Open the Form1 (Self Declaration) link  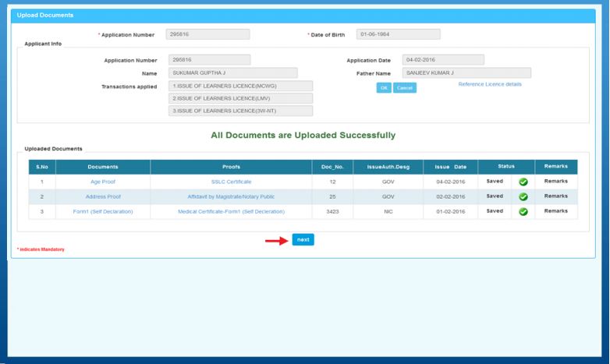pos(102,211)
